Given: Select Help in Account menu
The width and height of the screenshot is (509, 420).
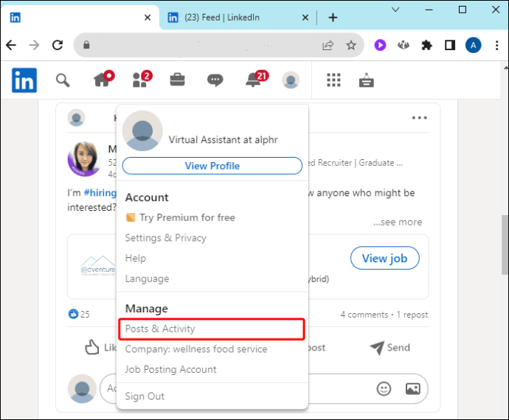Looking at the screenshot, I should [136, 258].
